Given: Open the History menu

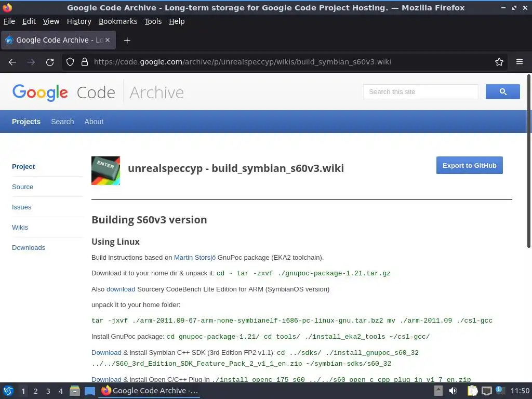Looking at the screenshot, I should pos(79,21).
